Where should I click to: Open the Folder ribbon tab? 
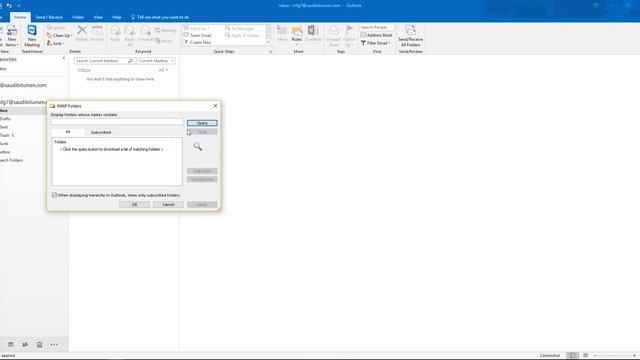click(78, 17)
